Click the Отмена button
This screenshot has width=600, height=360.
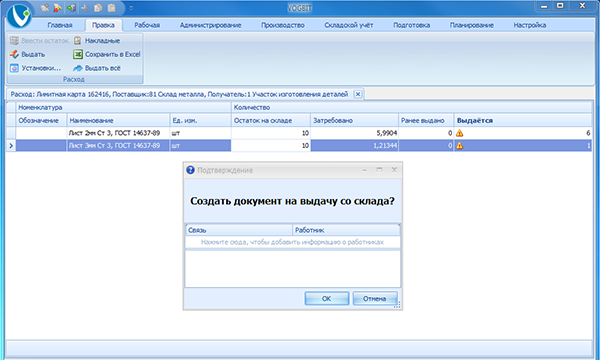coord(375,298)
